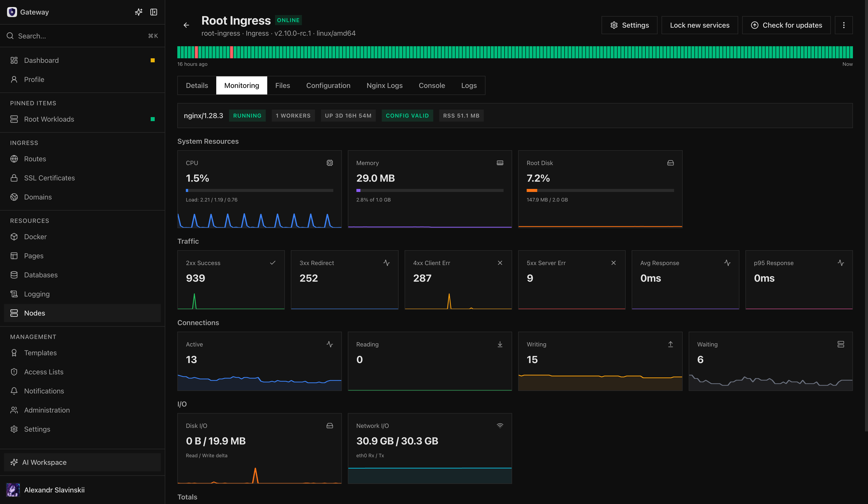Click the Root Disk usage progress bar
The width and height of the screenshot is (868, 504).
600,190
